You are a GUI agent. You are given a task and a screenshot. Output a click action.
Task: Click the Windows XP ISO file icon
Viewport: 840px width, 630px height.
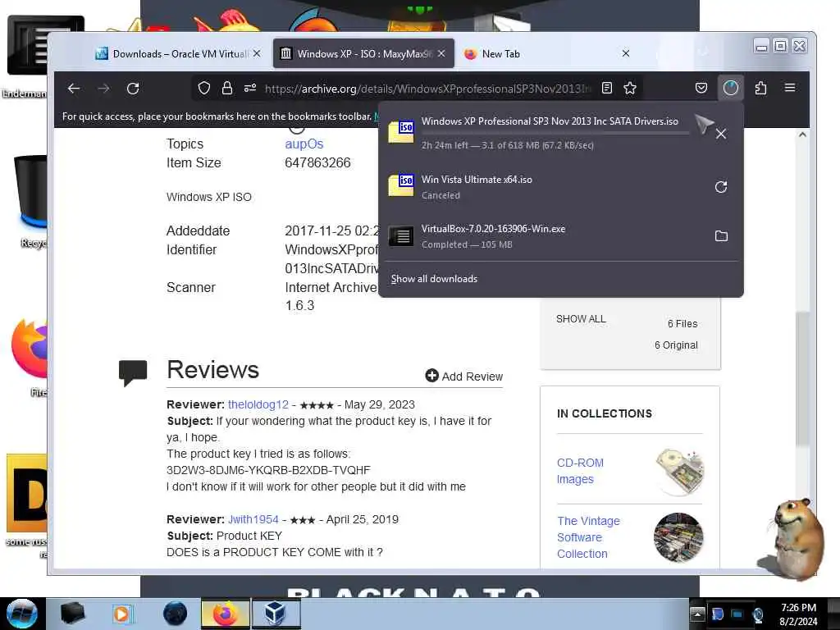pos(401,132)
